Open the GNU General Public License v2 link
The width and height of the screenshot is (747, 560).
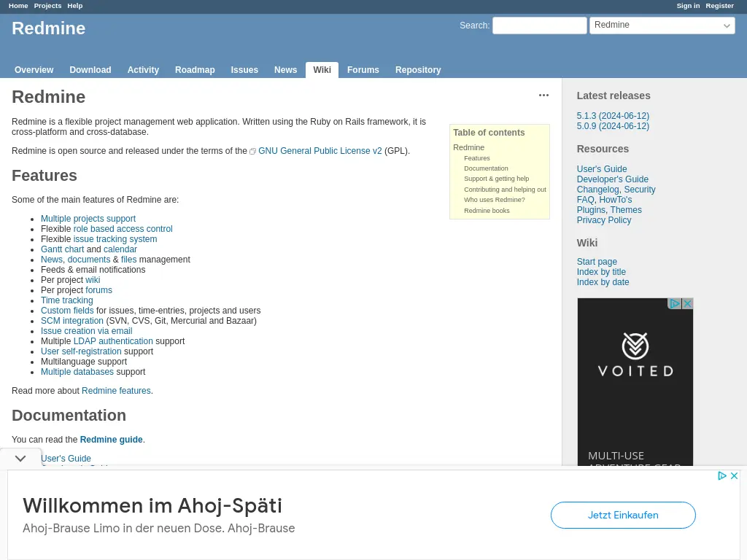320,151
